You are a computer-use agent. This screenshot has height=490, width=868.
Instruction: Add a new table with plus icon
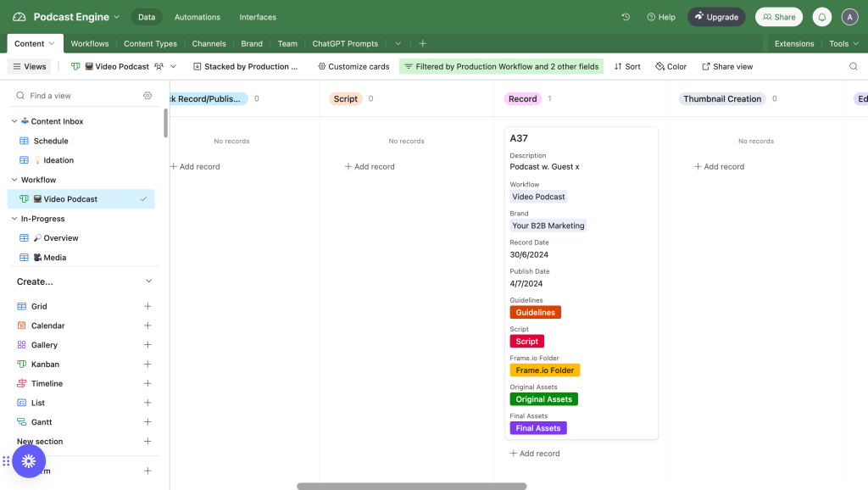(x=422, y=43)
